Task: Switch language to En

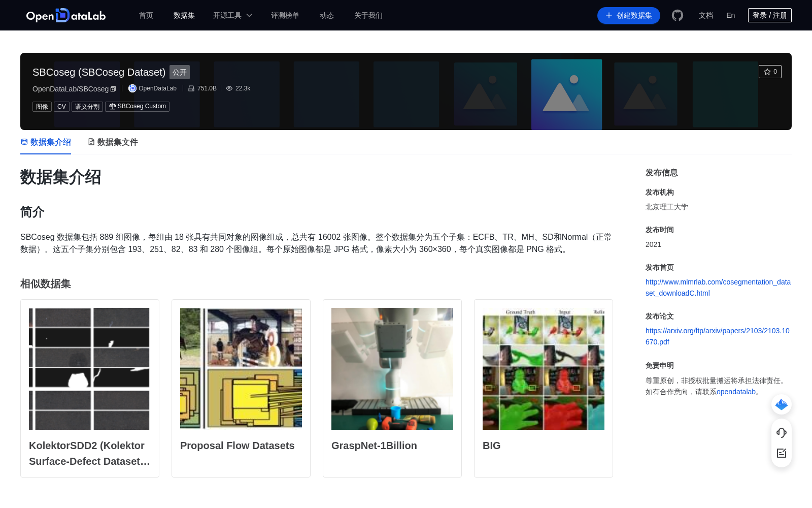Action: [x=731, y=15]
